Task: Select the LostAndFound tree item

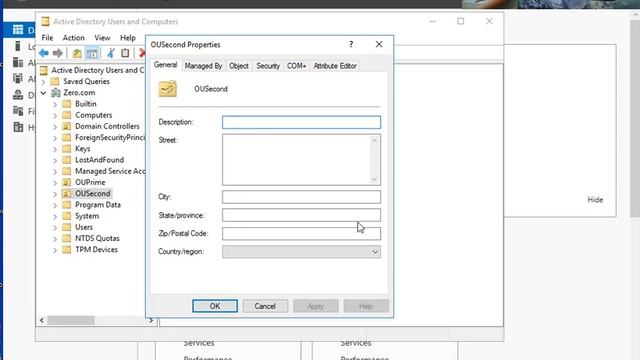Action: click(x=100, y=160)
